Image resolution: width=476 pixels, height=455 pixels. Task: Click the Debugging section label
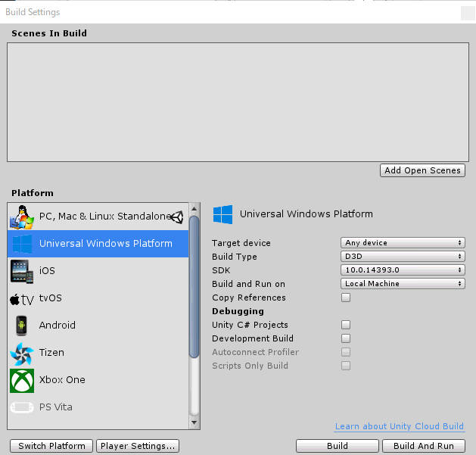tap(238, 311)
